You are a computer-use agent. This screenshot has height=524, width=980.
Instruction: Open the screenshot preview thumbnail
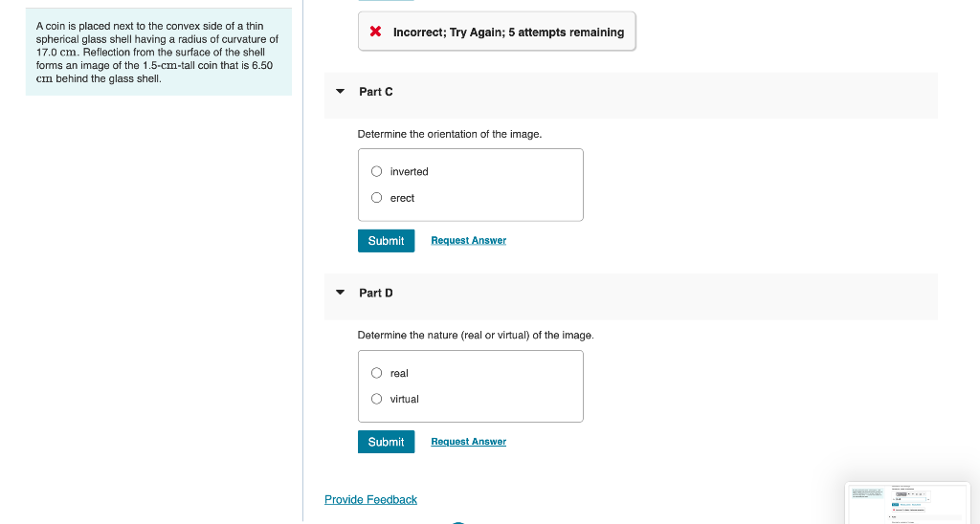(906, 502)
